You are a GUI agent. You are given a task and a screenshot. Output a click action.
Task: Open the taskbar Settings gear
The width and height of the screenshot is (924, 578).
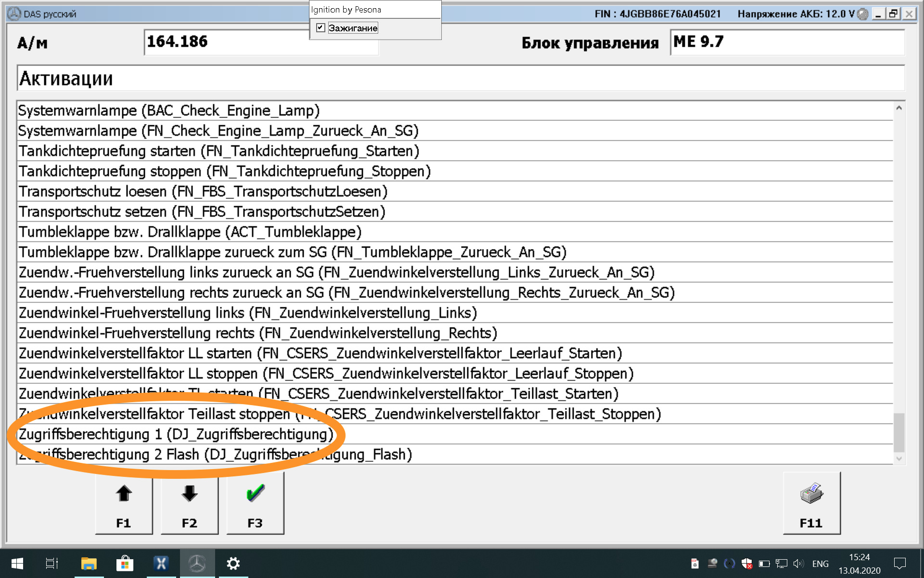point(233,563)
